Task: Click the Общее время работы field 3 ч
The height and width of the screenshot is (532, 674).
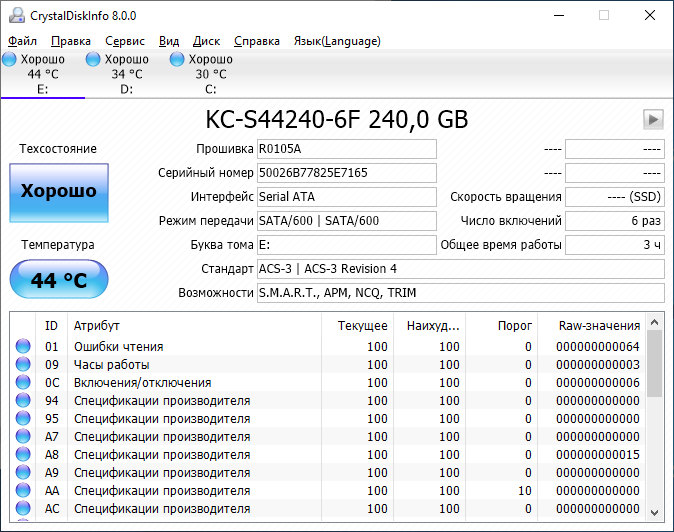Action: [615, 245]
